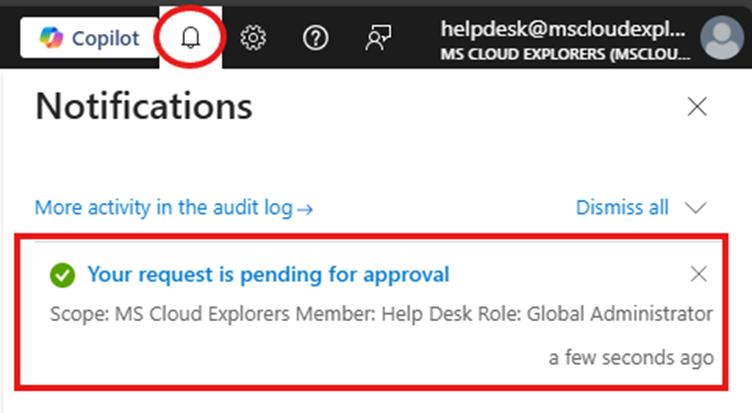This screenshot has width=752, height=413.
Task: Click the user avatar picture
Action: point(725,39)
